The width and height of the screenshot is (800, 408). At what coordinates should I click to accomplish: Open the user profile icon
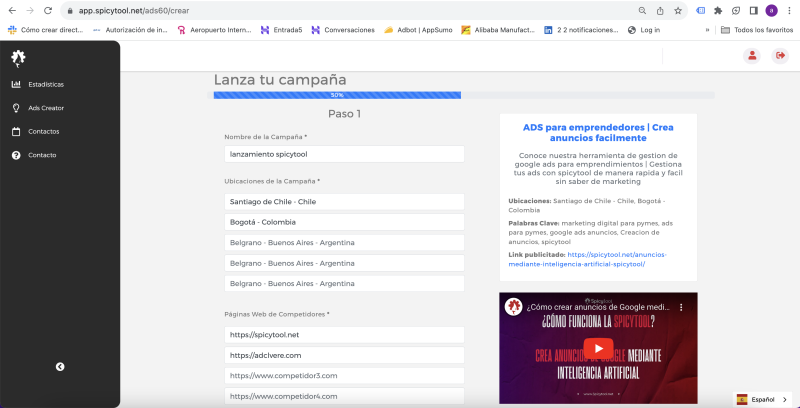tap(752, 56)
